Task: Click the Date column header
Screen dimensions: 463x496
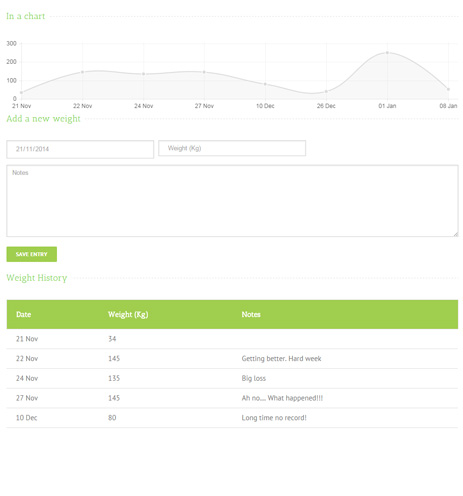Action: (24, 314)
